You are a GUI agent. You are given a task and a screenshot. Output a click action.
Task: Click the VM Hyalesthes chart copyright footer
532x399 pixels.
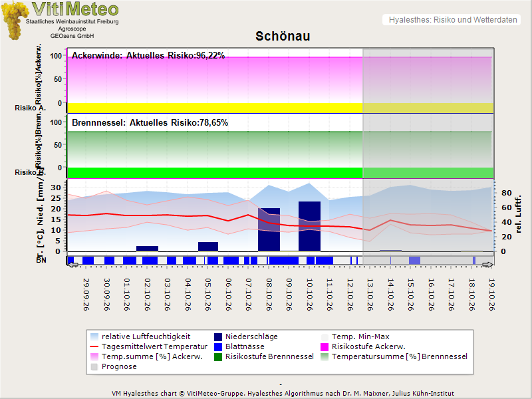[283, 394]
